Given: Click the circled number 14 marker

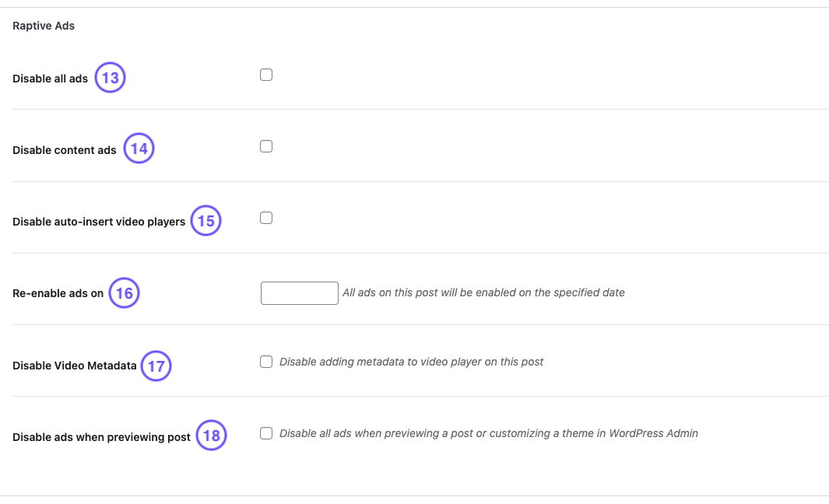Looking at the screenshot, I should (x=139, y=149).
